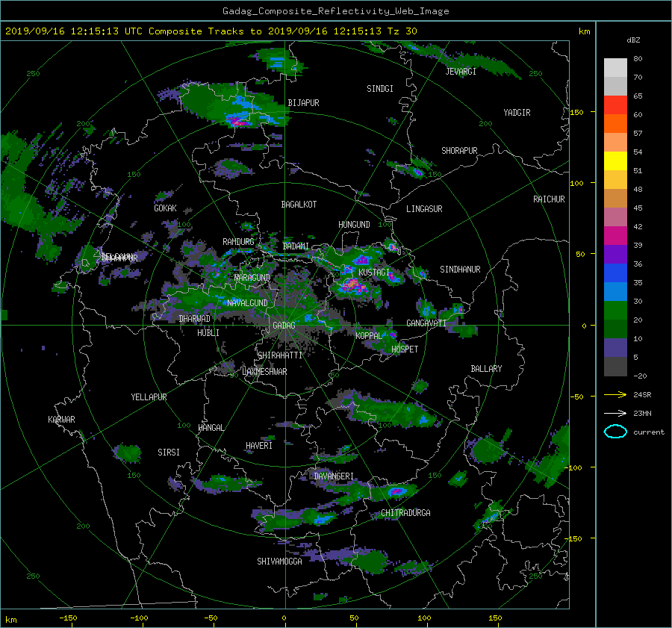The height and width of the screenshot is (628, 672).
Task: Click the NARAGUND city label
Action: pyautogui.click(x=252, y=278)
